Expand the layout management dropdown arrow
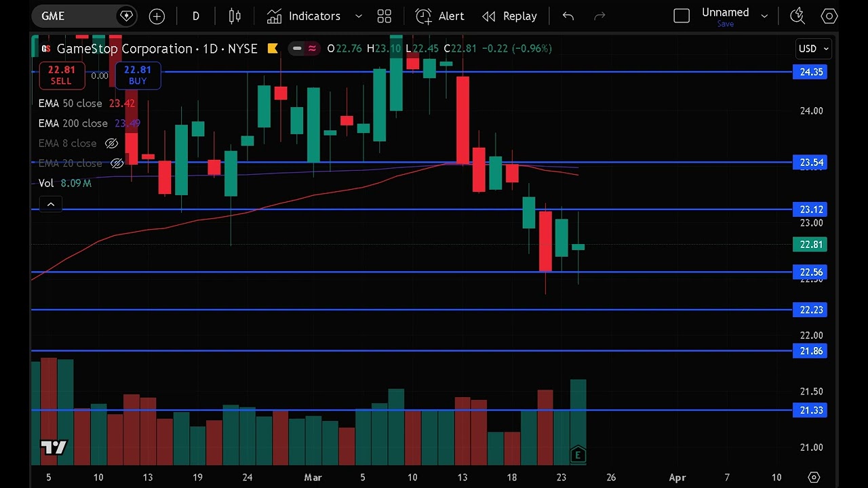 tap(764, 16)
